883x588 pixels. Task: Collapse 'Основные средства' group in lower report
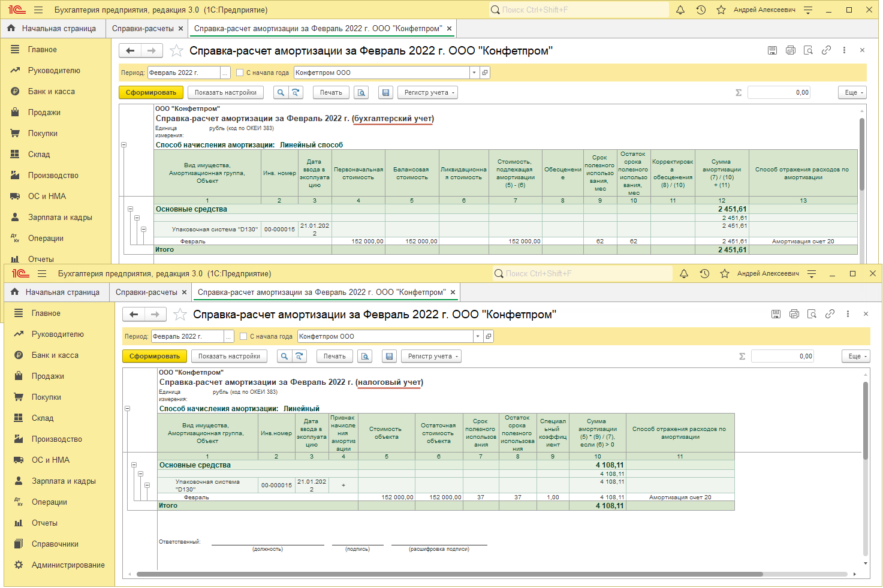pyautogui.click(x=134, y=465)
